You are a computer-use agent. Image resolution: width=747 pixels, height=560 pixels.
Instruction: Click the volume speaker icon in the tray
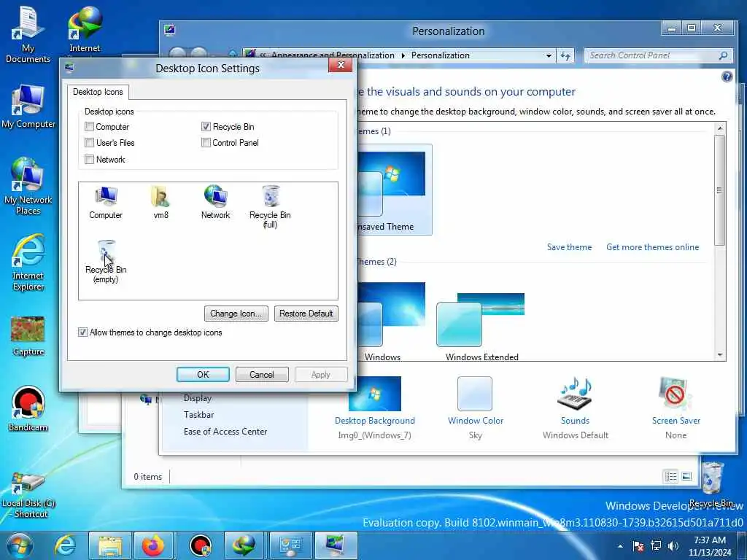[x=673, y=546]
